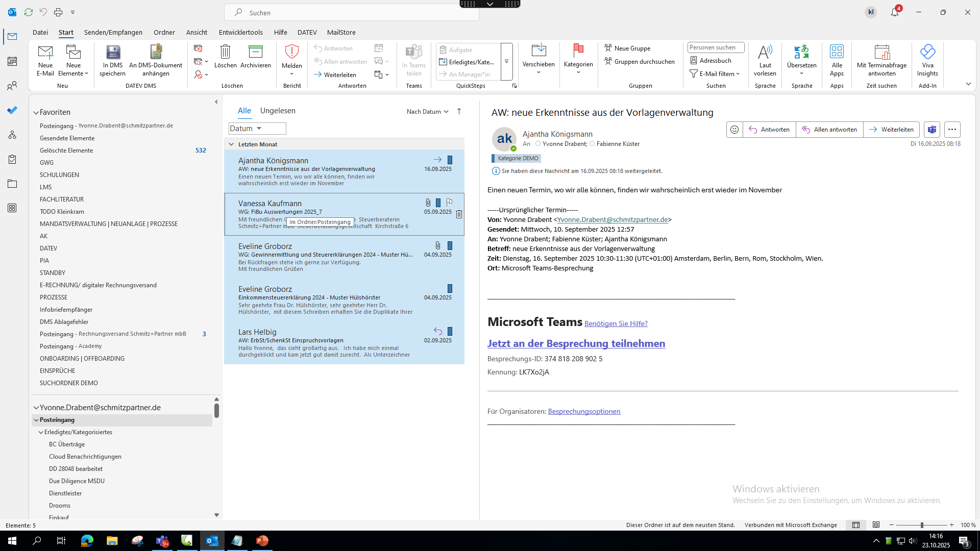The width and height of the screenshot is (980, 551).
Task: Click Laut vorlesen read aloud icon
Action: pyautogui.click(x=765, y=61)
